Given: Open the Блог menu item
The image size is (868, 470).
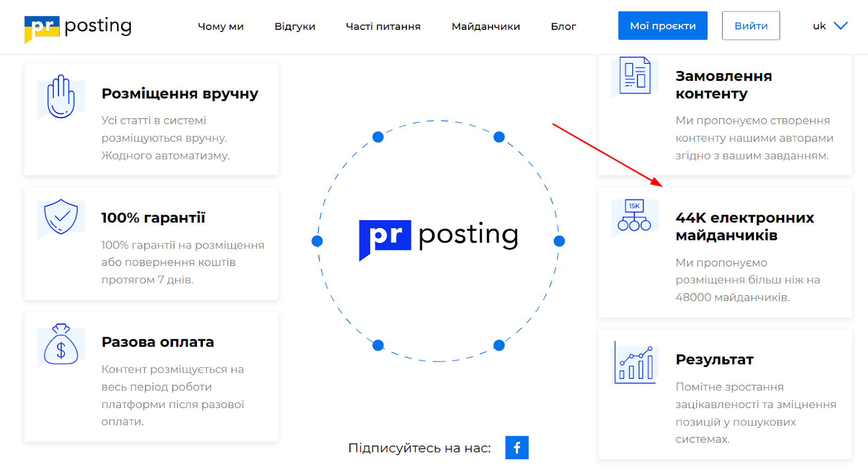Looking at the screenshot, I should pos(563,26).
